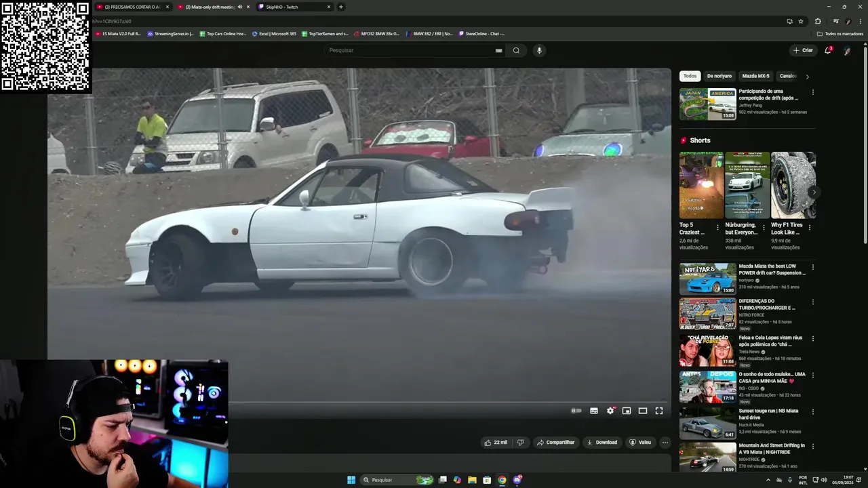Dislike the video

click(520, 443)
